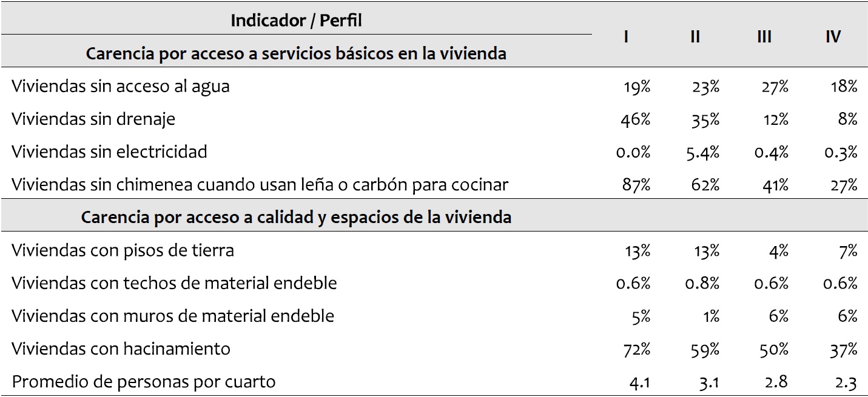This screenshot has height=397, width=868.
Task: Select the 5.4% value for sin electricidad
Action: pos(704,152)
